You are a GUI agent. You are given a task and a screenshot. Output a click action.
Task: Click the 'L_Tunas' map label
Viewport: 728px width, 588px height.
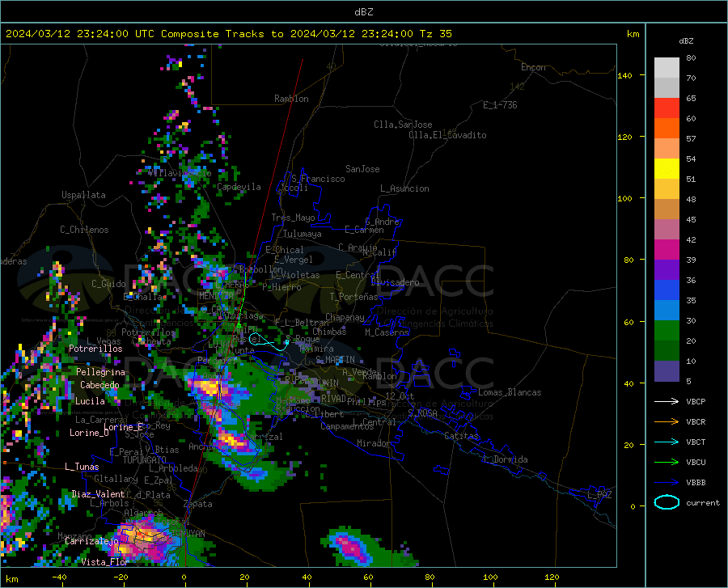coord(82,467)
